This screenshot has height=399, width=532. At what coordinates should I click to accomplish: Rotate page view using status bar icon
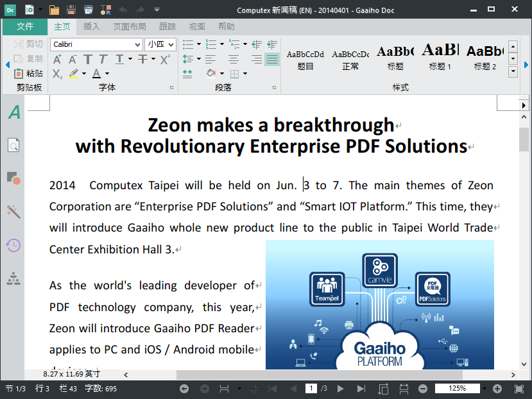[x=383, y=389]
